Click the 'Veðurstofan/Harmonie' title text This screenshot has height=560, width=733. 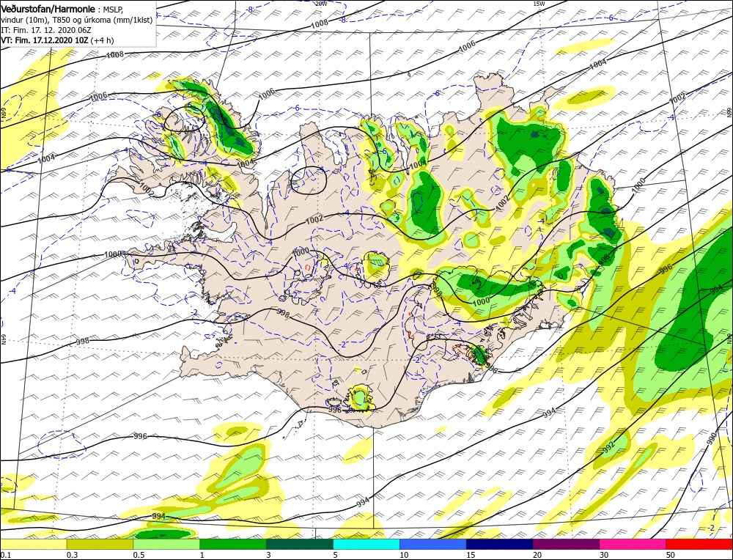click(x=49, y=10)
